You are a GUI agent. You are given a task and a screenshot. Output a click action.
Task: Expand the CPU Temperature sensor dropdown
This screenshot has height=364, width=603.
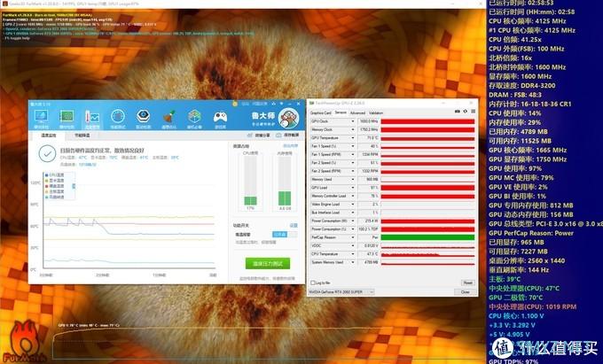(353, 254)
